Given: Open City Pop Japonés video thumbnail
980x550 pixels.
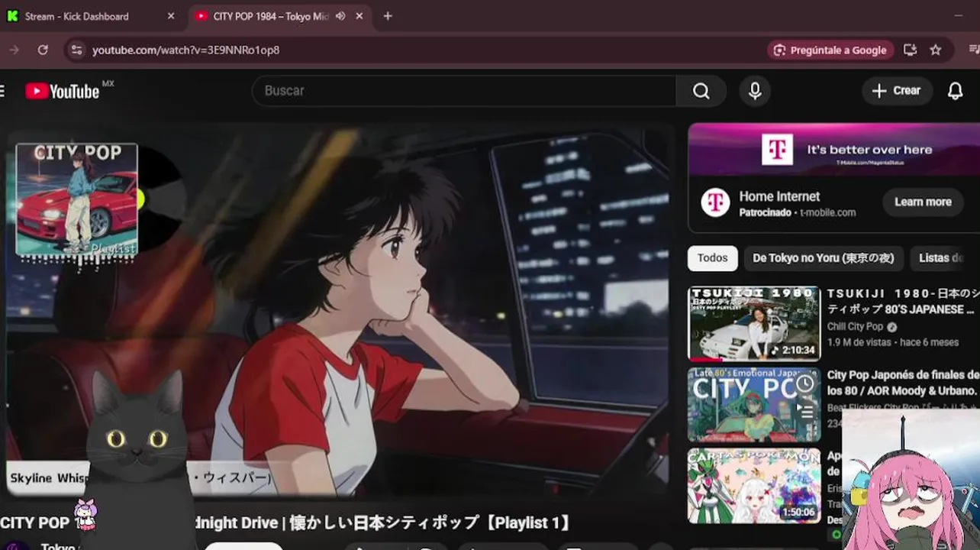Looking at the screenshot, I should point(754,405).
